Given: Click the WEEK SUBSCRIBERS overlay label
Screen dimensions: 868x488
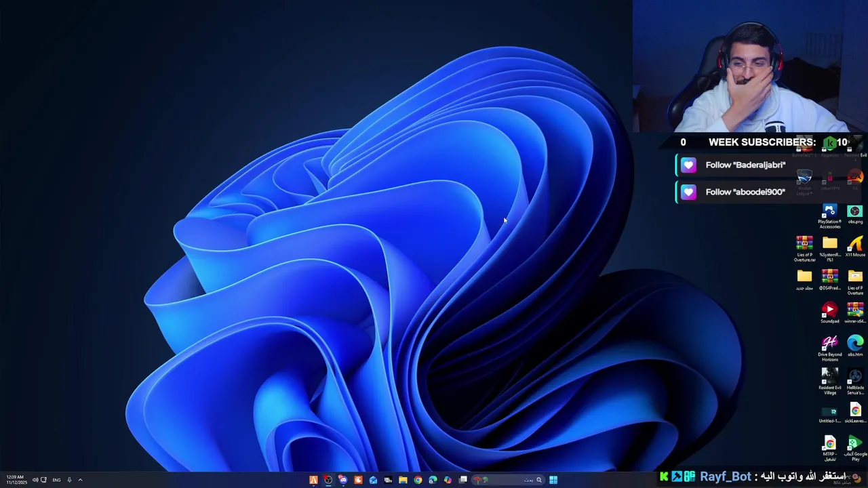Looking at the screenshot, I should [x=762, y=142].
